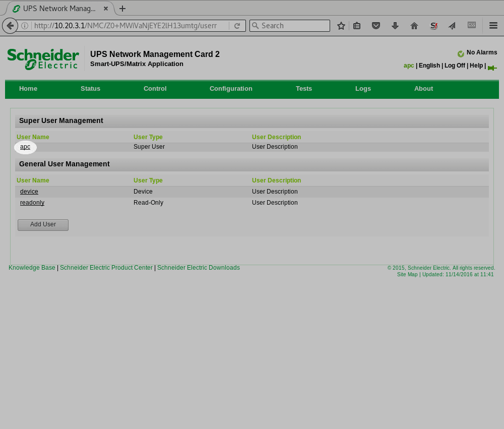Expand the Control menu

155,89
